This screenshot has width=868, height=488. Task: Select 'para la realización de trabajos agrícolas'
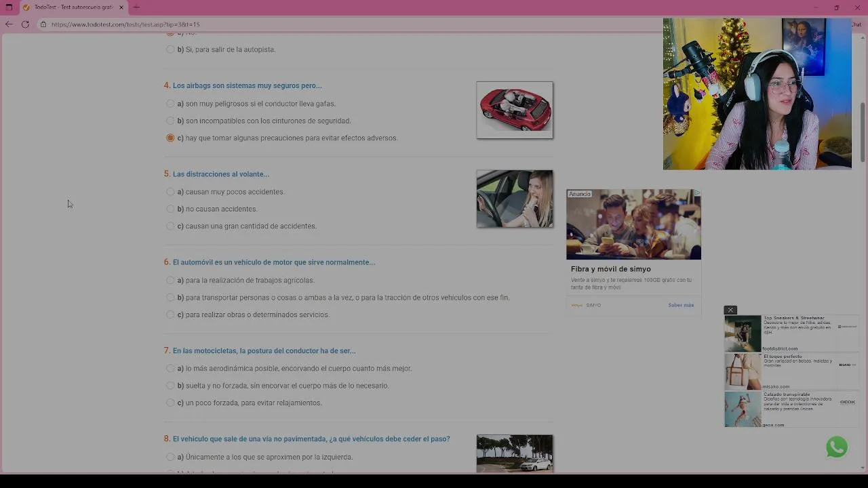click(x=170, y=280)
